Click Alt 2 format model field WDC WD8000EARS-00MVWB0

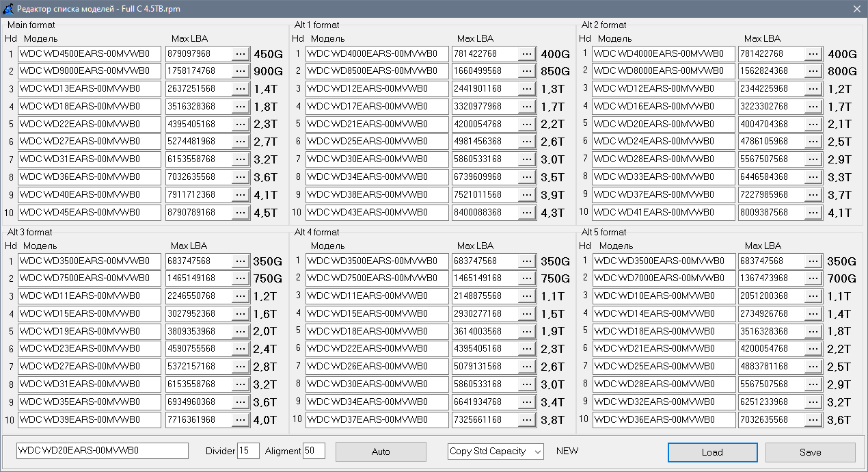click(664, 71)
